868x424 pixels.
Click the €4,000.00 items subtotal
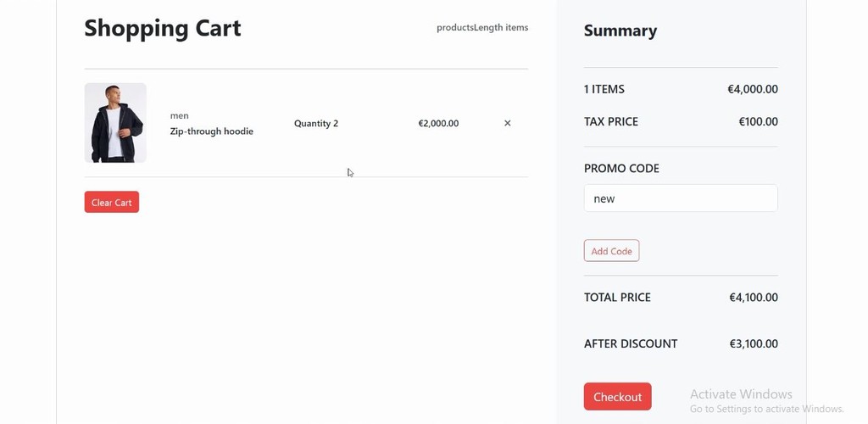click(753, 89)
